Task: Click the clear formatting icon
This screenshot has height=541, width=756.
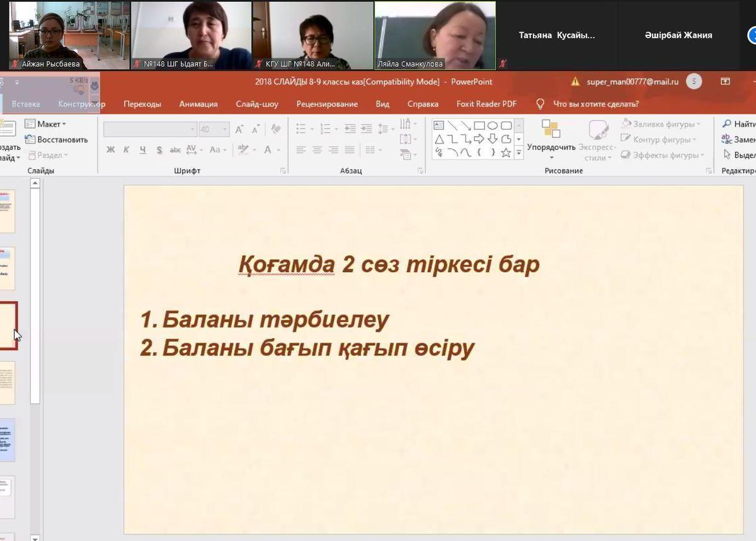Action: [x=275, y=129]
